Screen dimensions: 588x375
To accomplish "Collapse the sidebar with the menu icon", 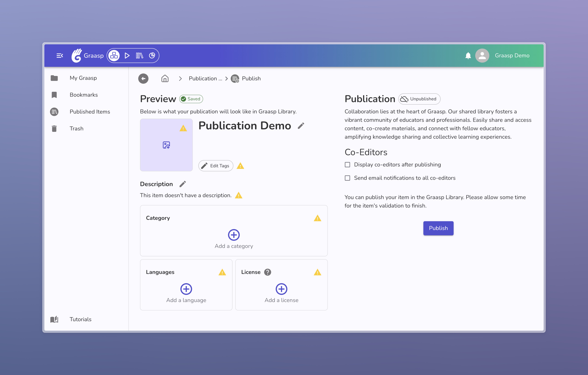I will [x=60, y=56].
